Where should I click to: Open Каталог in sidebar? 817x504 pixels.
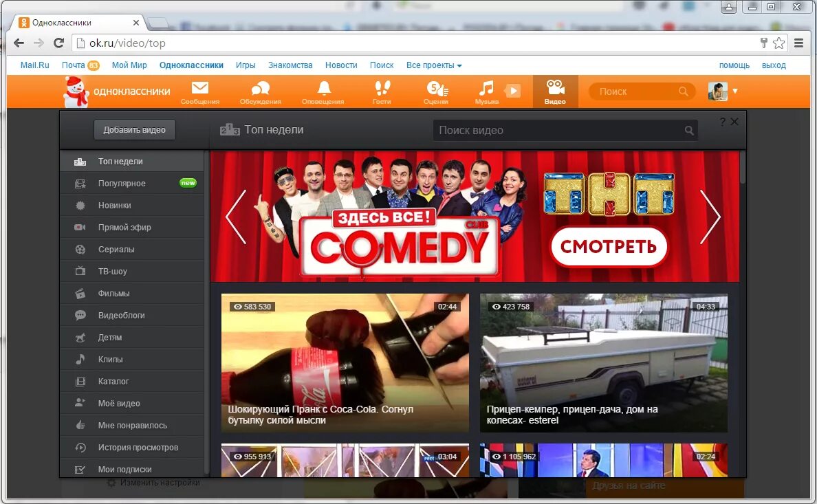(132, 382)
